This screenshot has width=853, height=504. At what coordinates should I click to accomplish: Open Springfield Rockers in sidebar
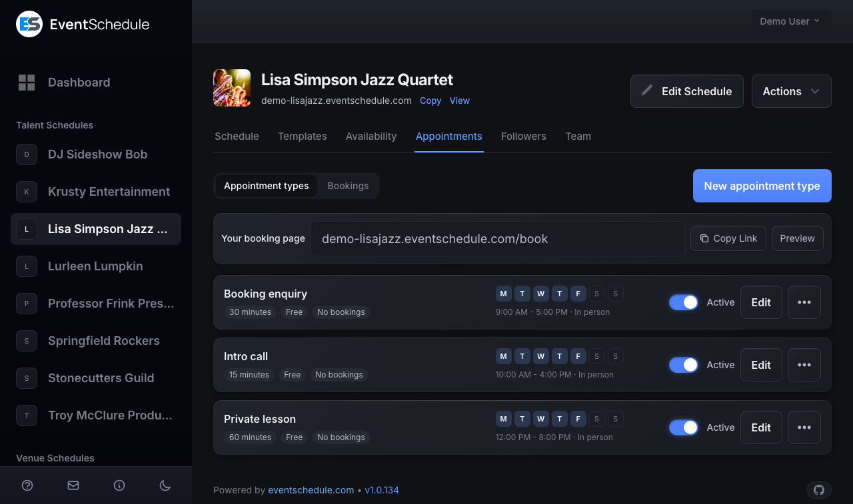(96, 341)
